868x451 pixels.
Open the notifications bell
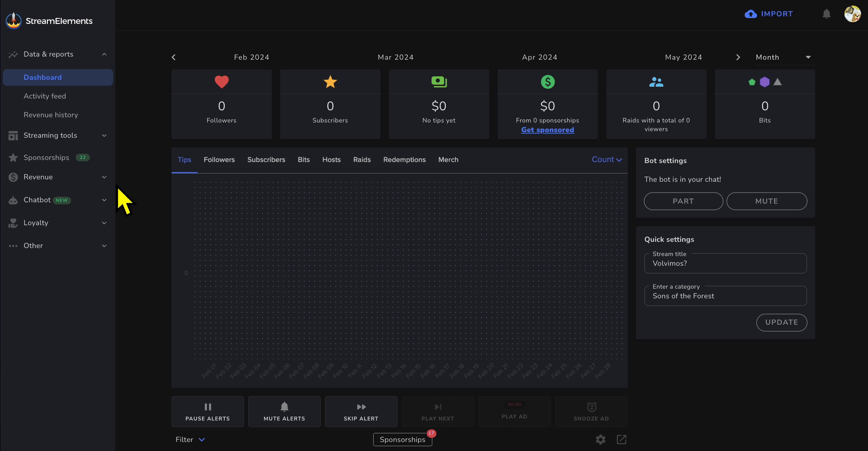(826, 14)
